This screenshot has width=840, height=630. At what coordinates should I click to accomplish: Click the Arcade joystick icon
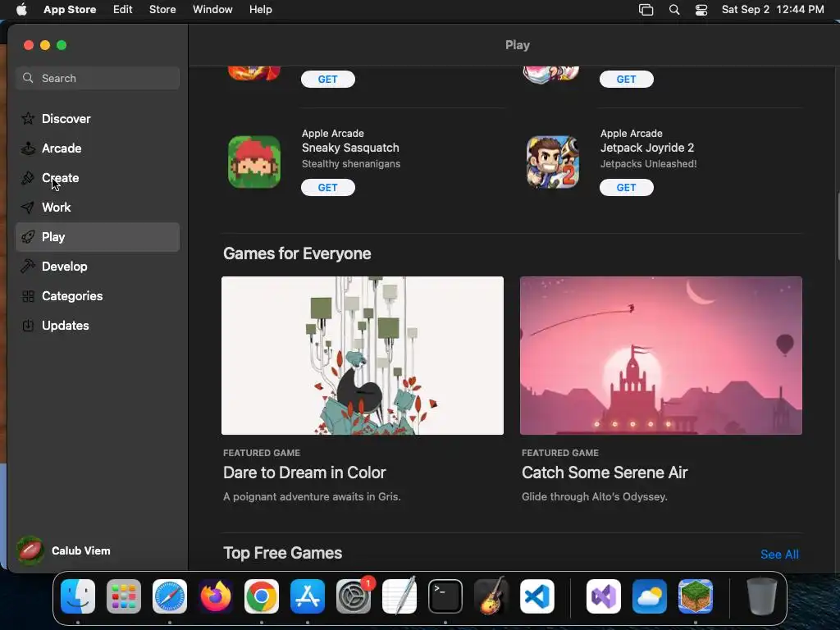point(28,148)
